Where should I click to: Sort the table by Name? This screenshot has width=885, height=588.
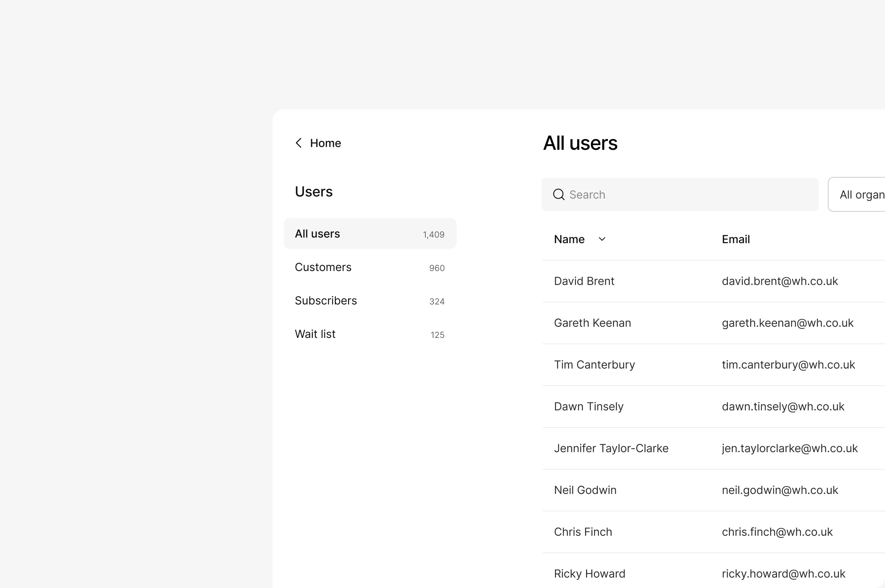[569, 239]
